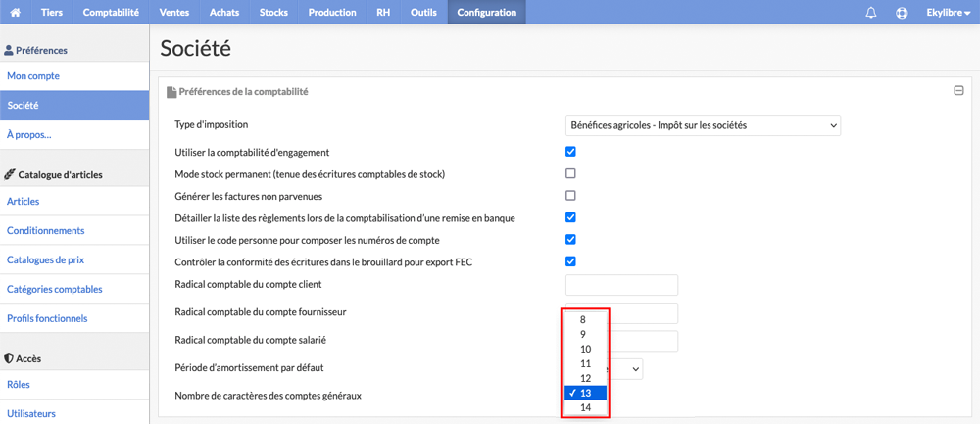
Task: Open the Ventes menu
Action: click(175, 12)
